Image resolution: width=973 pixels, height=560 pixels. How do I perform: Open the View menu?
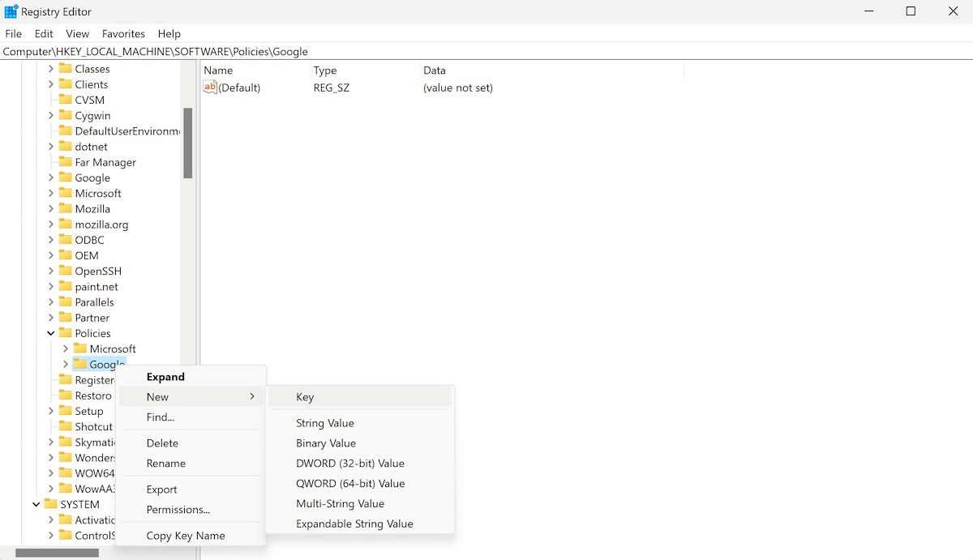[77, 33]
